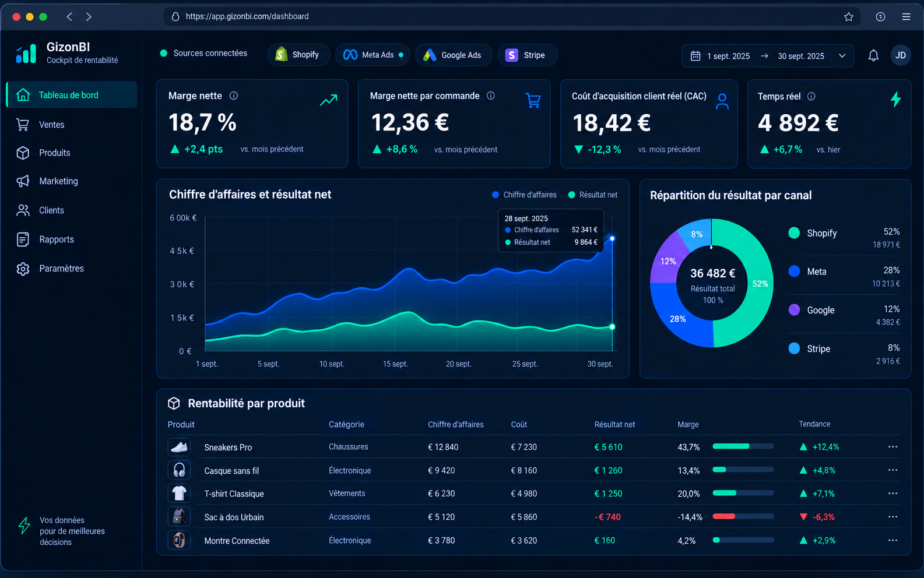Screen dimensions: 924x578
Task: Click the trending arrow icon in Marge nette card
Action: [x=329, y=100]
